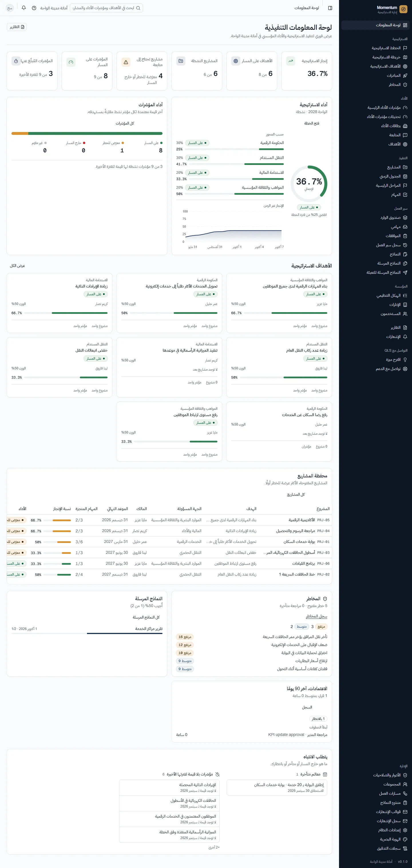This screenshot has height=868, width=412.
Task: Open the user avatar 'سج' menu
Action: point(10,8)
